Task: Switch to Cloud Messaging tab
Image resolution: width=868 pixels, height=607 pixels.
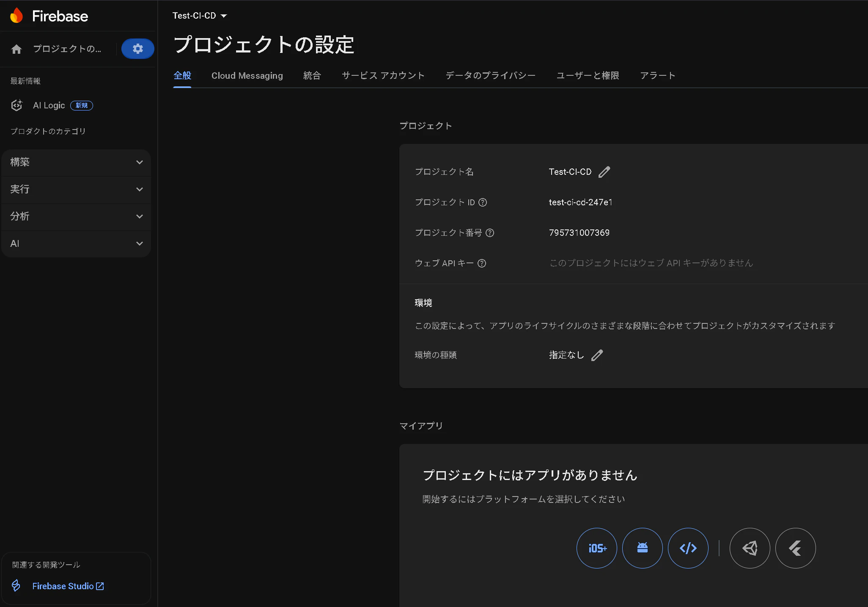Action: (247, 76)
